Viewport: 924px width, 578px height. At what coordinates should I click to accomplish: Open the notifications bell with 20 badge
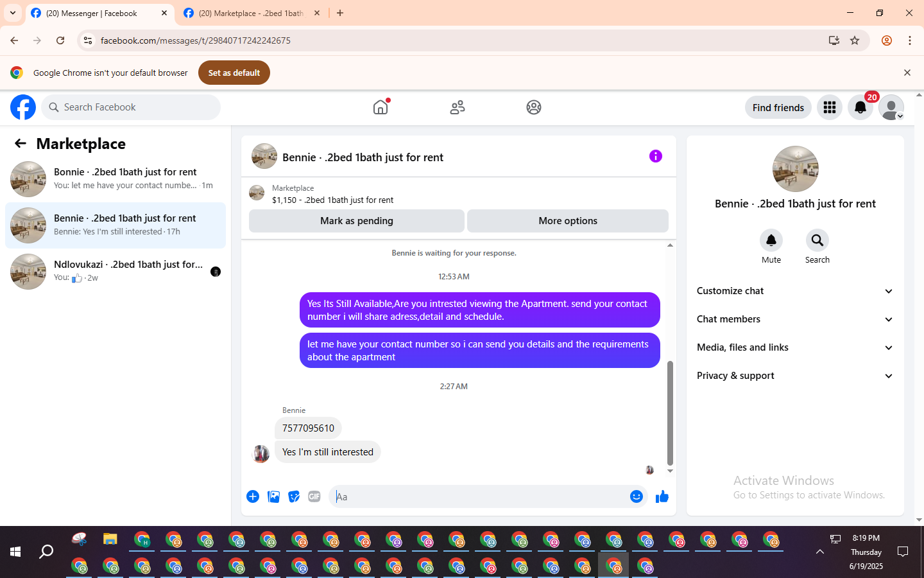point(860,107)
